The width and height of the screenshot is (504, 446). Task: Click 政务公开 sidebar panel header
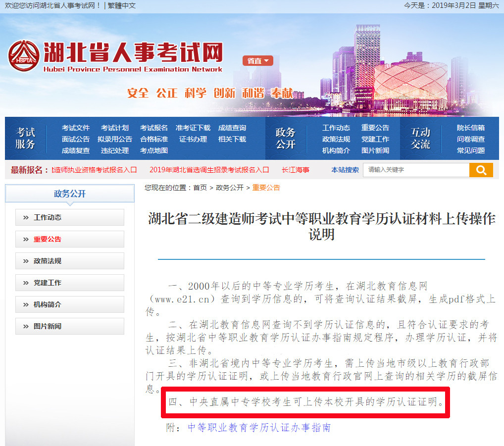point(70,194)
